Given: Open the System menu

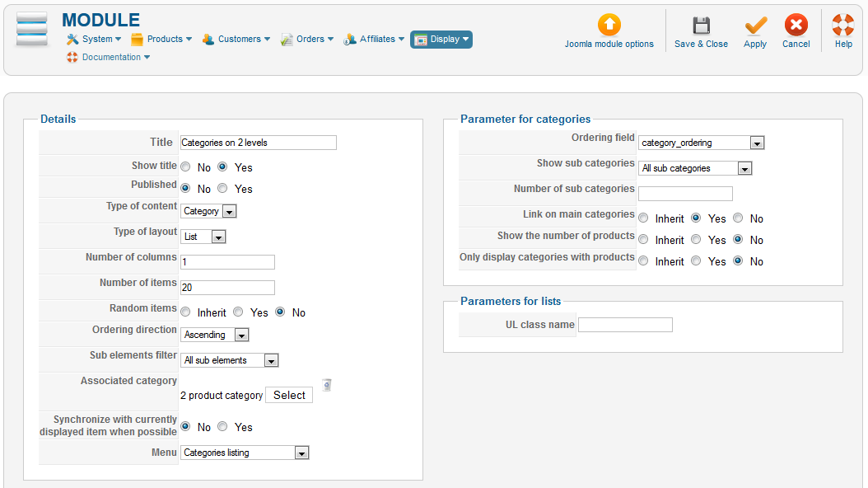Looking at the screenshot, I should [94, 39].
